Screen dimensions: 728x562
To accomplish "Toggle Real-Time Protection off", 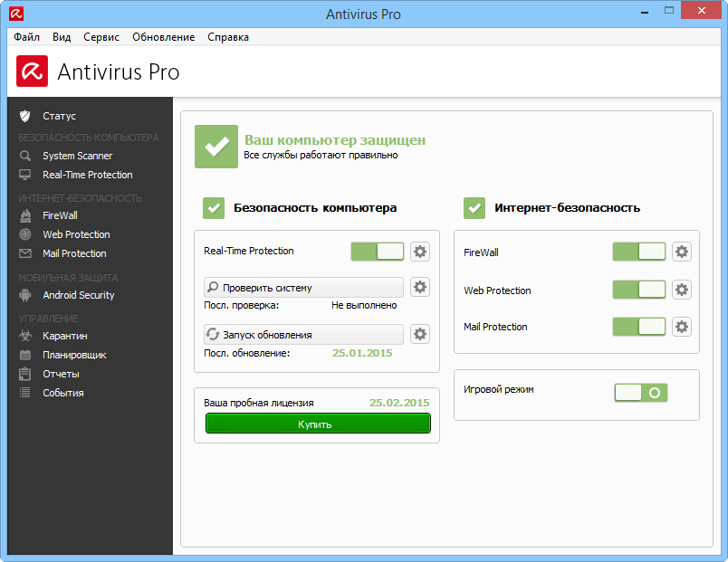I will point(377,251).
